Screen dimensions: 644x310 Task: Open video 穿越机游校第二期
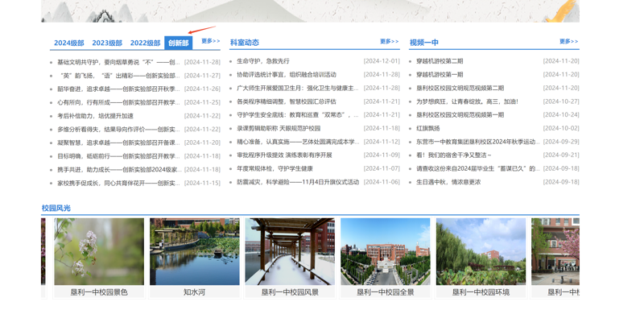point(440,61)
